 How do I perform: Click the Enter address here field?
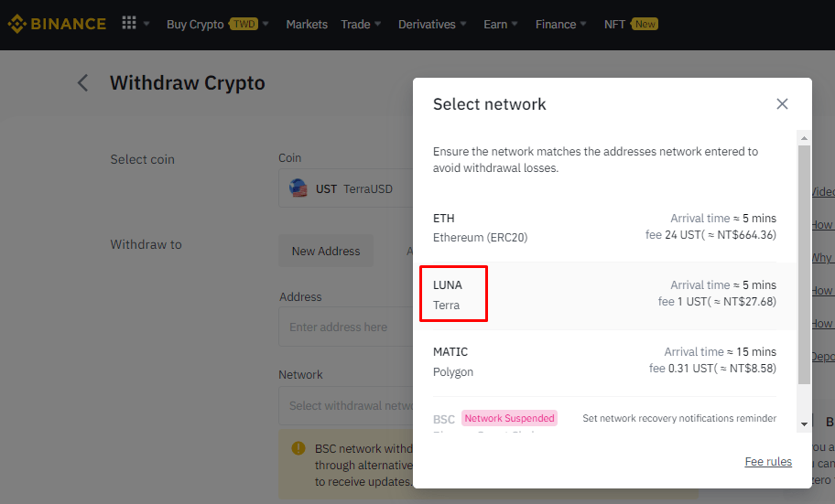[x=346, y=327]
